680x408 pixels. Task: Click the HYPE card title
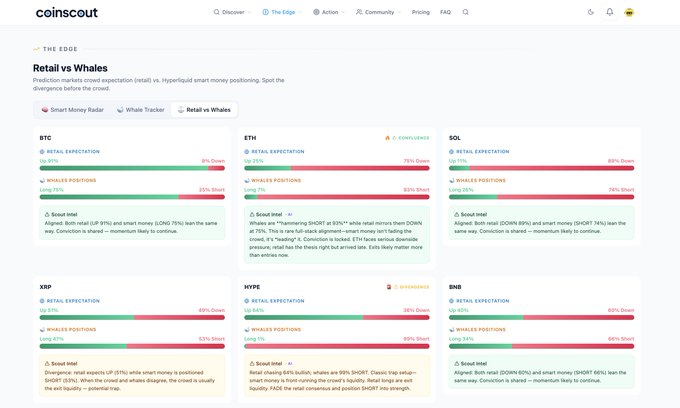(x=252, y=287)
